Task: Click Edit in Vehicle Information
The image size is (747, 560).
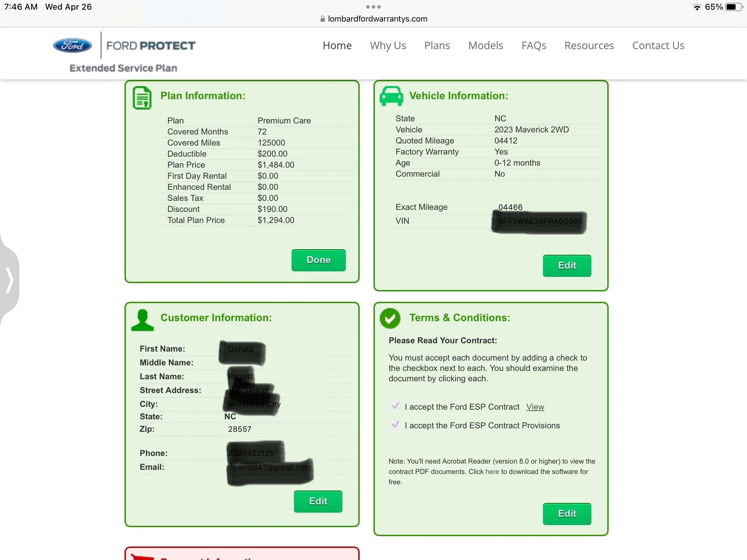Action: click(x=567, y=265)
